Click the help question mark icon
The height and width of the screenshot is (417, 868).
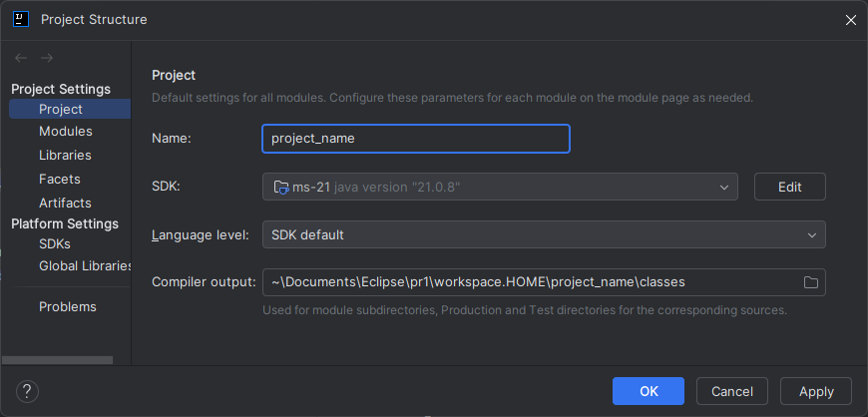pos(28,390)
